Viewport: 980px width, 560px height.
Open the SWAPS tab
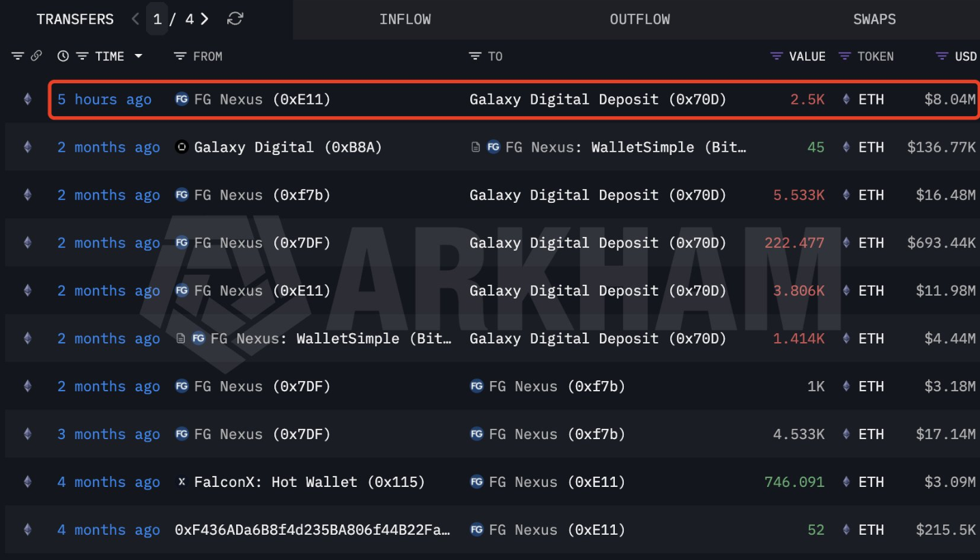[874, 19]
